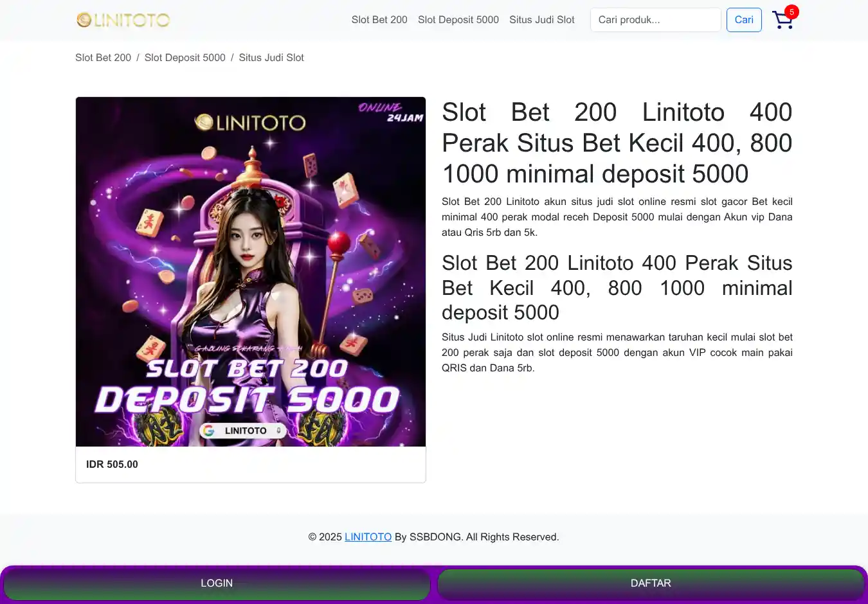Click the Online 24 Jam badge on banner
This screenshot has height=604, width=868.
391,112
